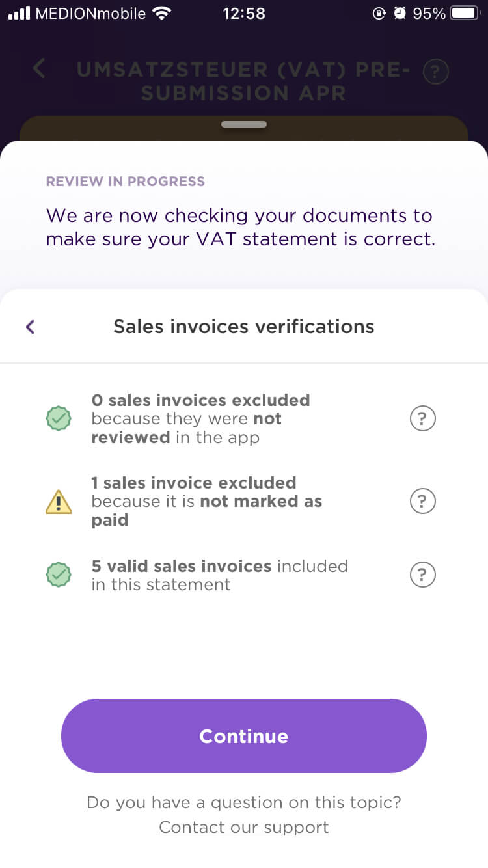Open the Contact our support link
The width and height of the screenshot is (488, 868).
243,826
